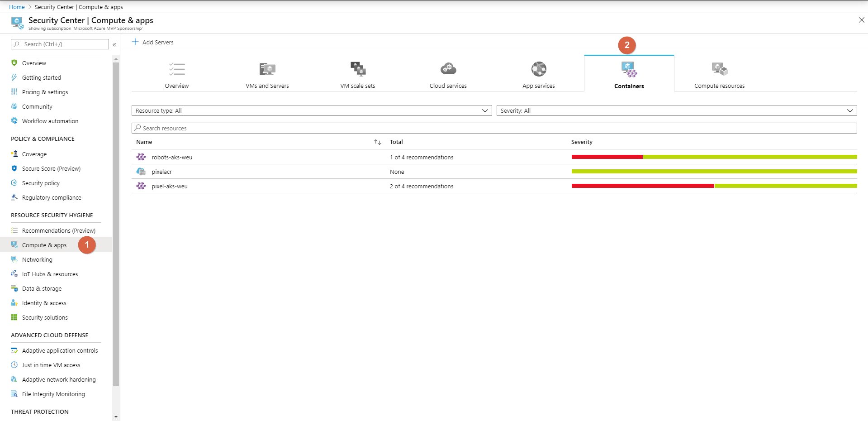This screenshot has width=868, height=421.
Task: Click the IoT Hubs & resources icon
Action: tap(14, 274)
